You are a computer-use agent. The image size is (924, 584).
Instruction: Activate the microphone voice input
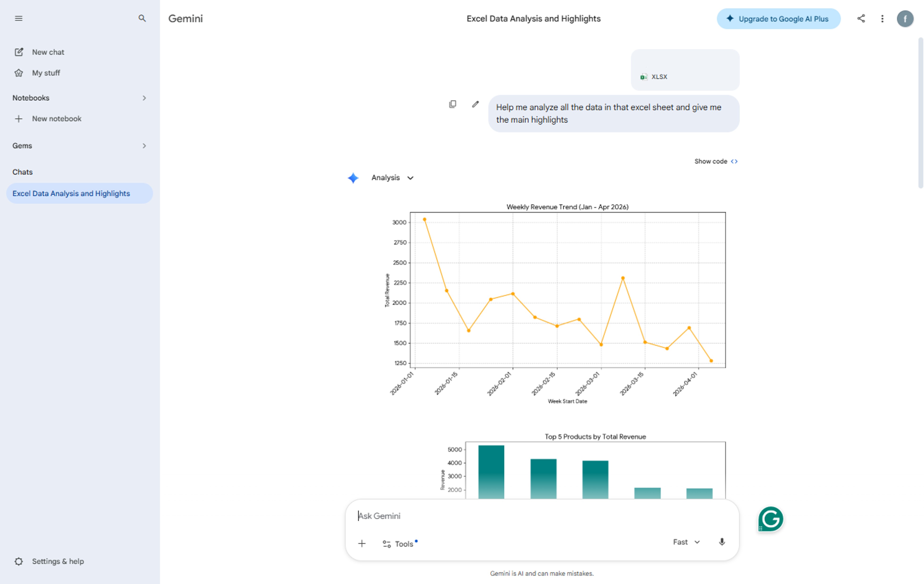click(722, 542)
